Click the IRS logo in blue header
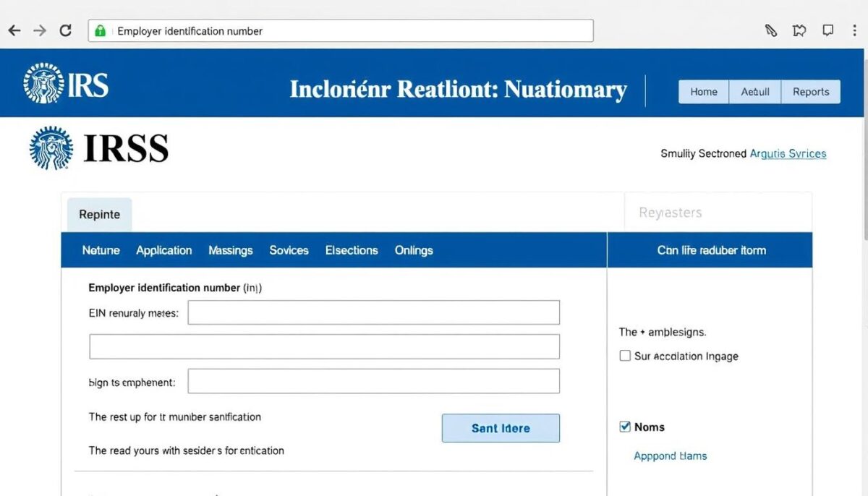The height and width of the screenshot is (496, 868). 65,83
